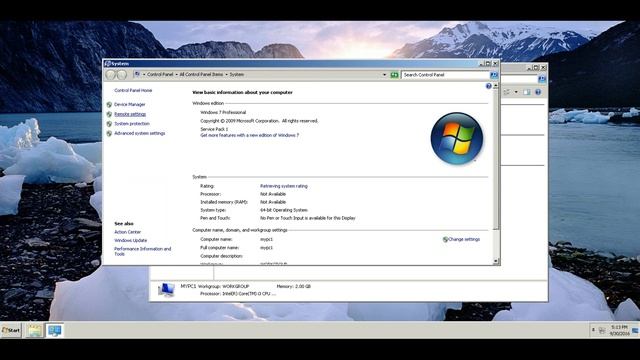The height and width of the screenshot is (360, 640).
Task: Click the Back navigation button in System window
Action: (x=111, y=75)
